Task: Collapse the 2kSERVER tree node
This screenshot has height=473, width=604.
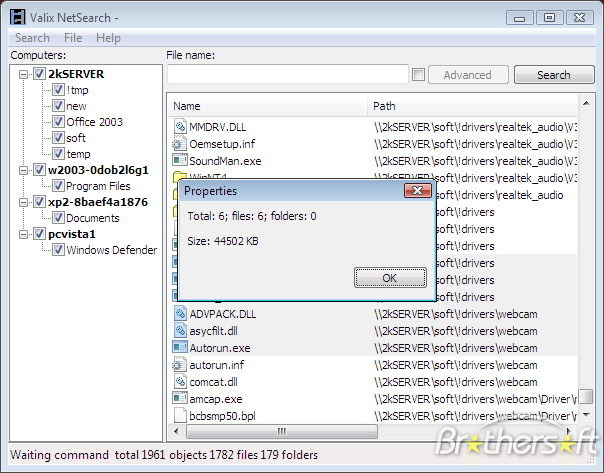Action: pyautogui.click(x=23, y=74)
